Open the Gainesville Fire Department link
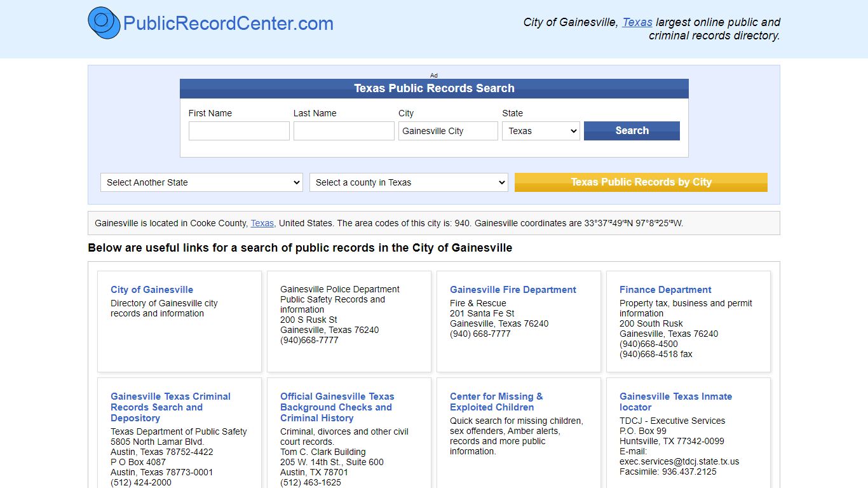Image resolution: width=868 pixels, height=488 pixels. (x=513, y=290)
